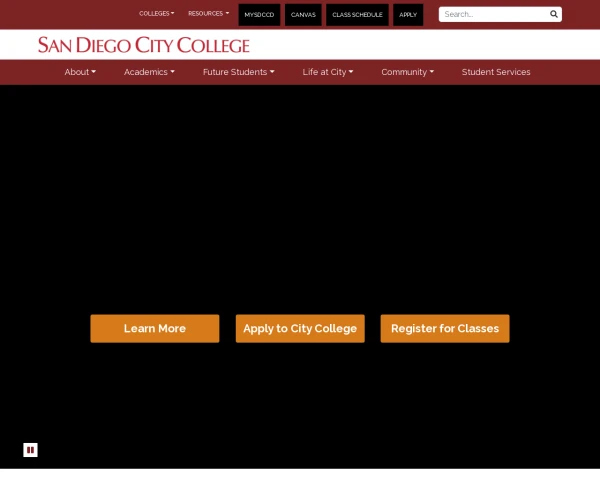The image size is (600, 480).
Task: Click the top bar Apply button
Action: tap(408, 15)
